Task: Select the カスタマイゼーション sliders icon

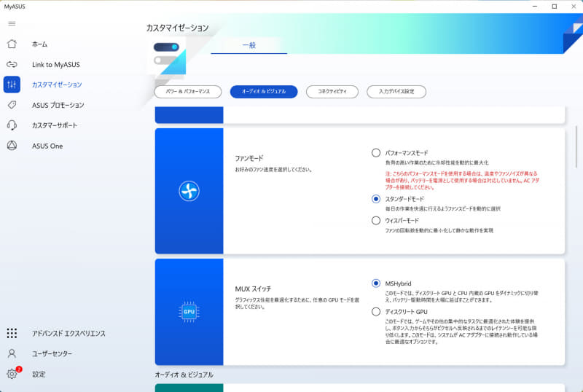Action: coord(12,85)
